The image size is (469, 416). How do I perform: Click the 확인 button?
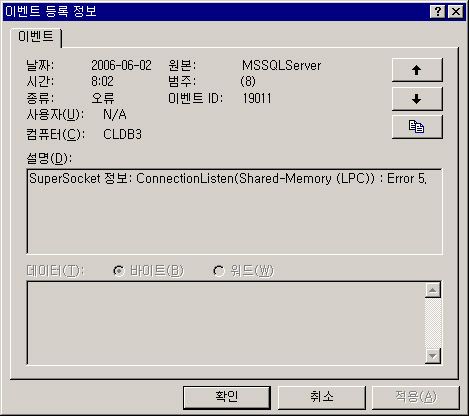[x=227, y=397]
